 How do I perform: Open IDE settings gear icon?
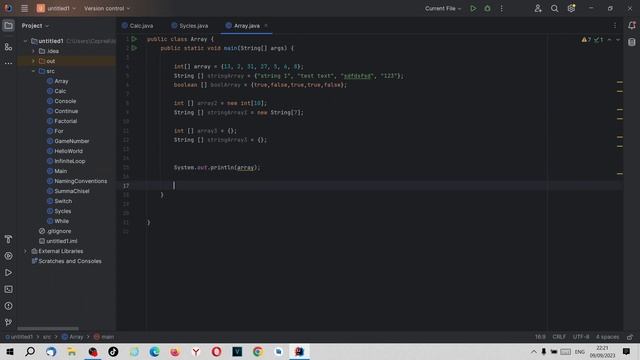[x=571, y=8]
